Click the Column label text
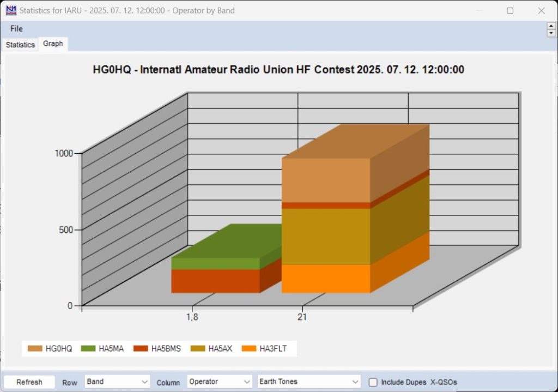 tap(168, 383)
